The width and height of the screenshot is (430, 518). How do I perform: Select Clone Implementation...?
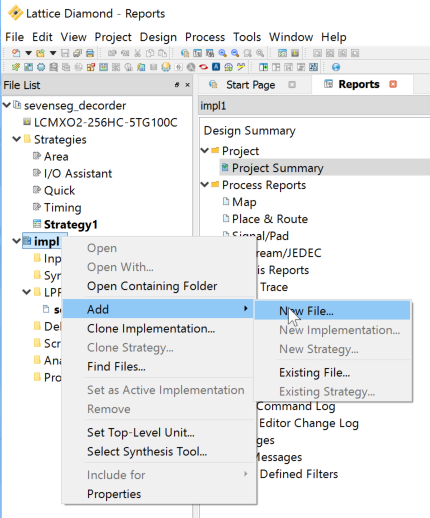[x=159, y=329]
